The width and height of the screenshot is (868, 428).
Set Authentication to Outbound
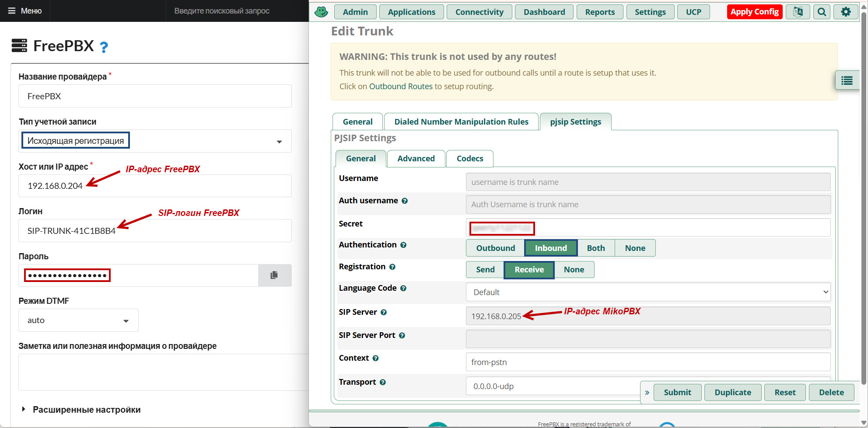point(495,248)
